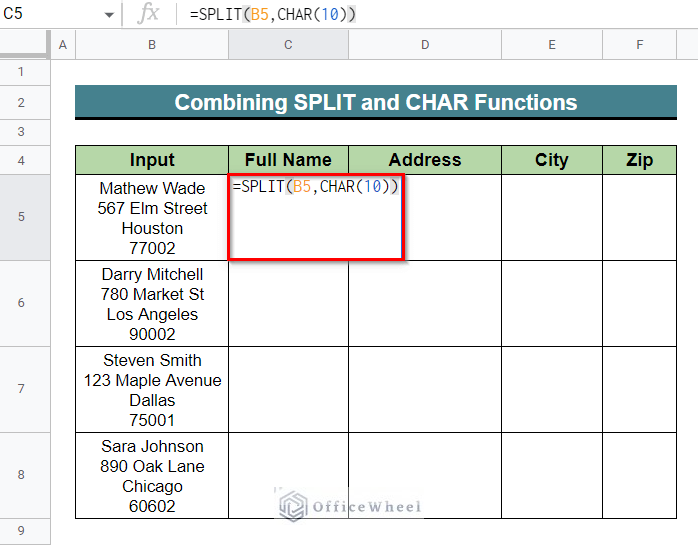The height and width of the screenshot is (545, 698).
Task: Click the fx function icon
Action: [148, 14]
